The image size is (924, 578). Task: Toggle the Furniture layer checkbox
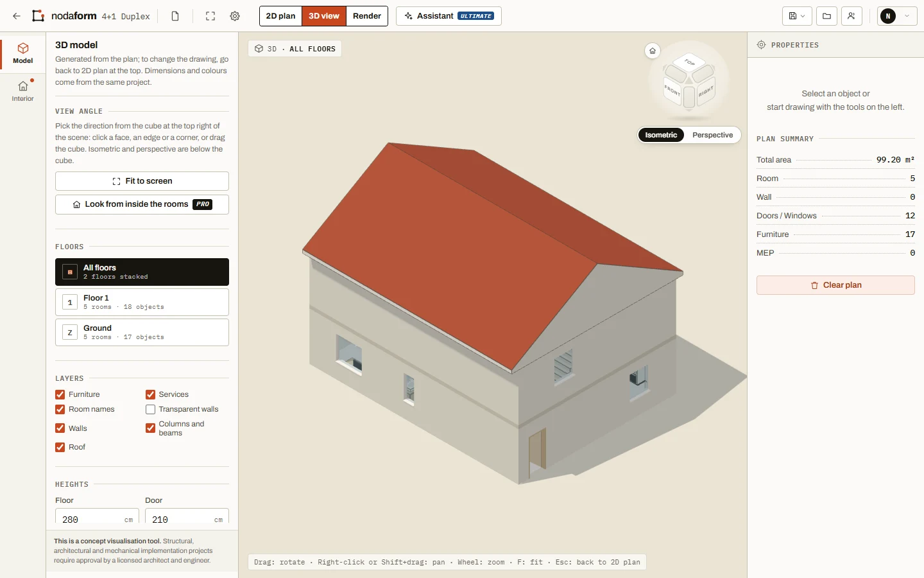[x=60, y=394]
